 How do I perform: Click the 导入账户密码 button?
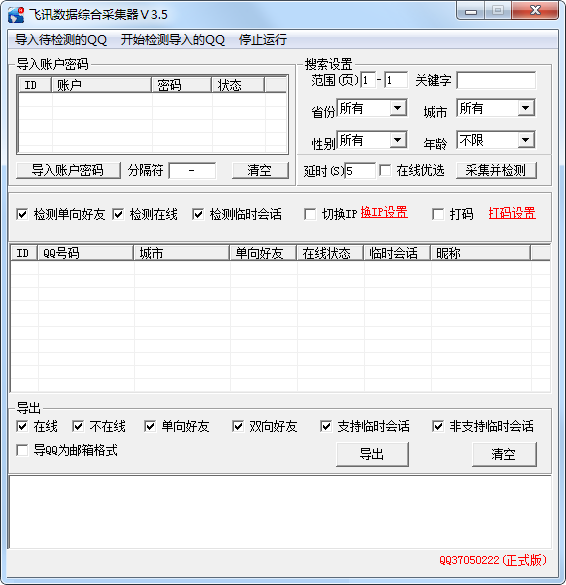[68, 171]
